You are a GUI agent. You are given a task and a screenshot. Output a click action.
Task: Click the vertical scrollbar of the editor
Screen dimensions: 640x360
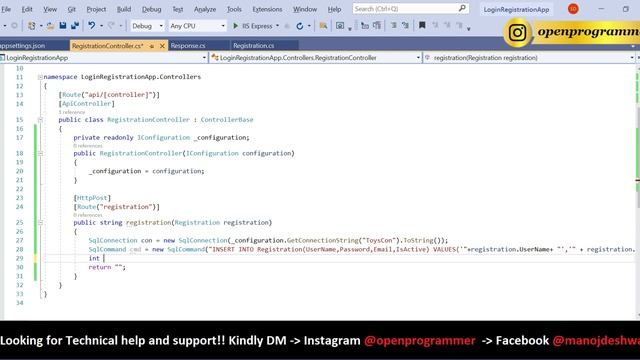tap(637, 192)
